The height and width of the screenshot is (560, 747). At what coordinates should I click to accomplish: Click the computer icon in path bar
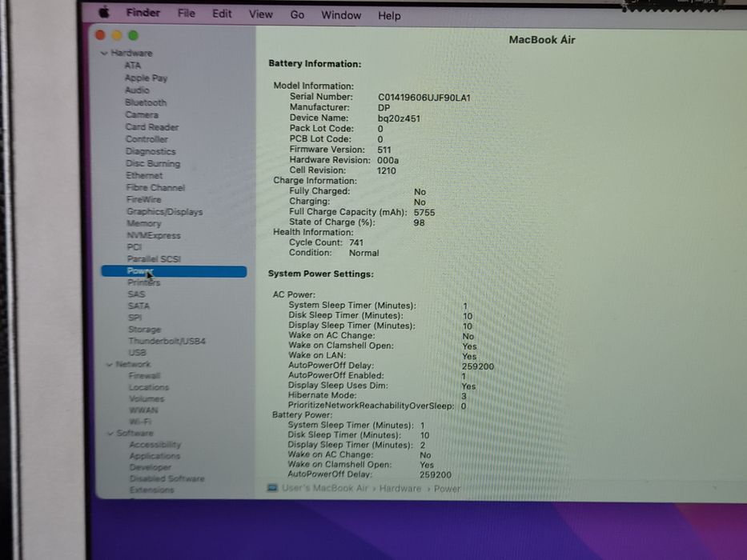pos(272,488)
